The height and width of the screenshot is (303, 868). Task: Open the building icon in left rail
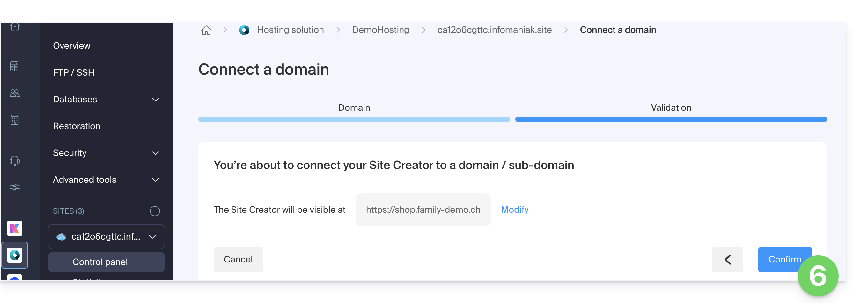pos(14,120)
